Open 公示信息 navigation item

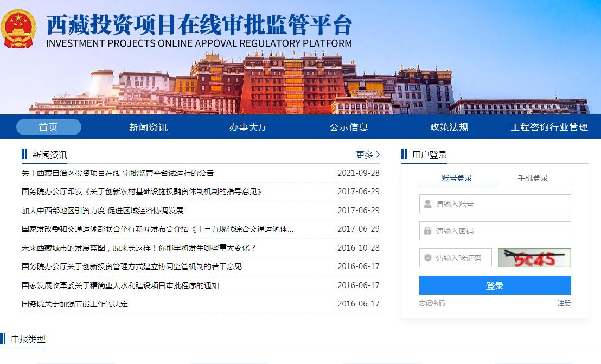[x=349, y=127]
